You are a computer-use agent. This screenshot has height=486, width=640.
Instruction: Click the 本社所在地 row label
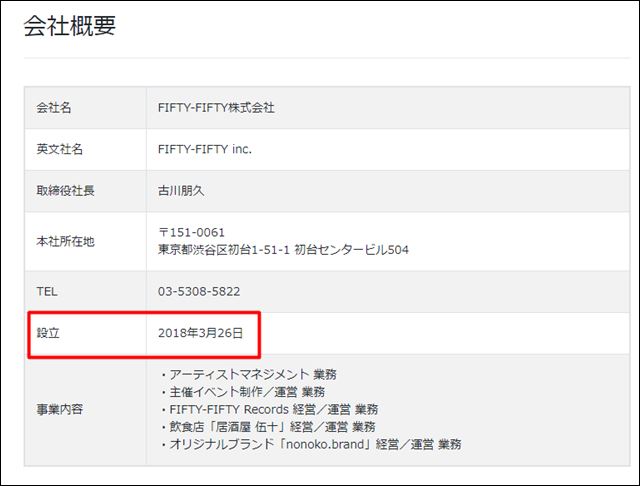[66, 241]
